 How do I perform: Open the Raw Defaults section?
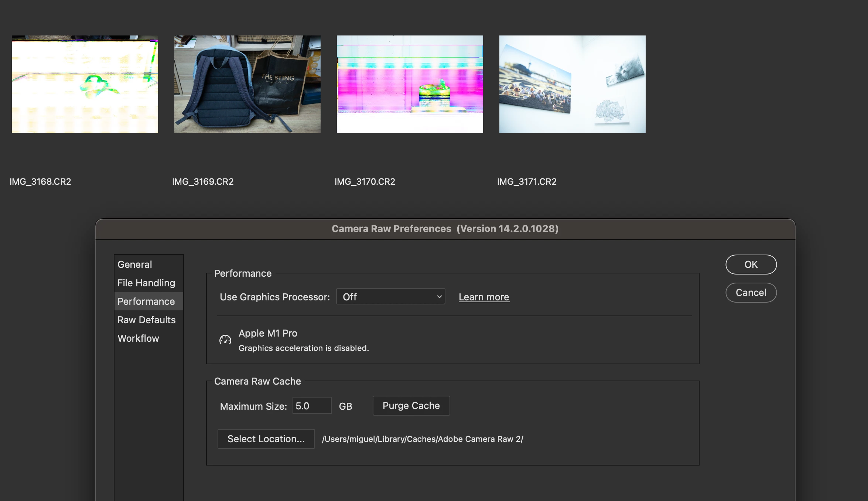(147, 320)
